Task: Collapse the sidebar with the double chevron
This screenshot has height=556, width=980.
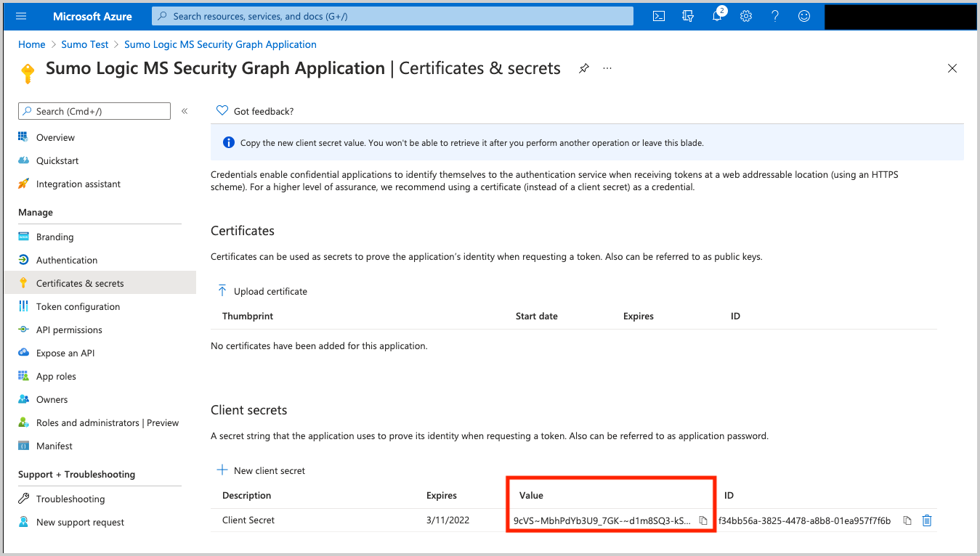Action: click(x=184, y=110)
